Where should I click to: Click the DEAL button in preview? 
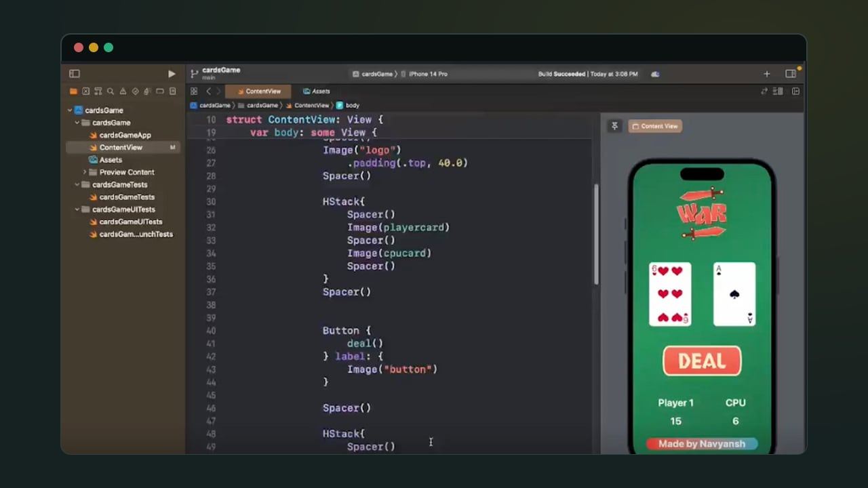(702, 361)
